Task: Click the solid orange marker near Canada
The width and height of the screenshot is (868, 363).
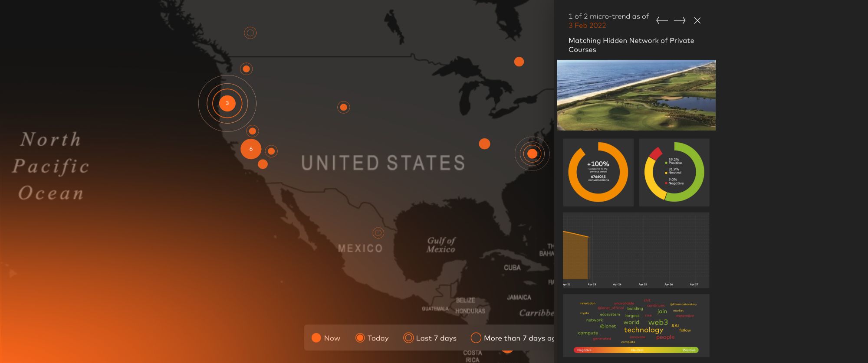Action: click(x=519, y=62)
